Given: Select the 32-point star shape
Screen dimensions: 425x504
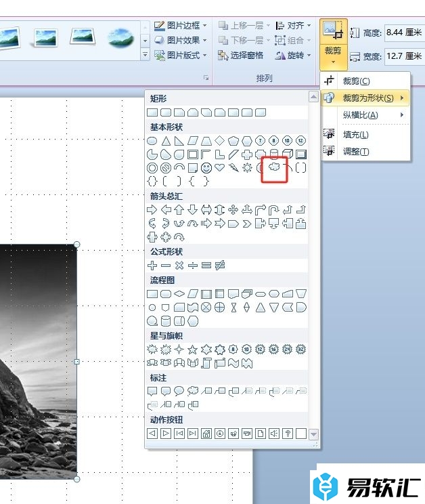Looking at the screenshot, I should click(300, 350).
